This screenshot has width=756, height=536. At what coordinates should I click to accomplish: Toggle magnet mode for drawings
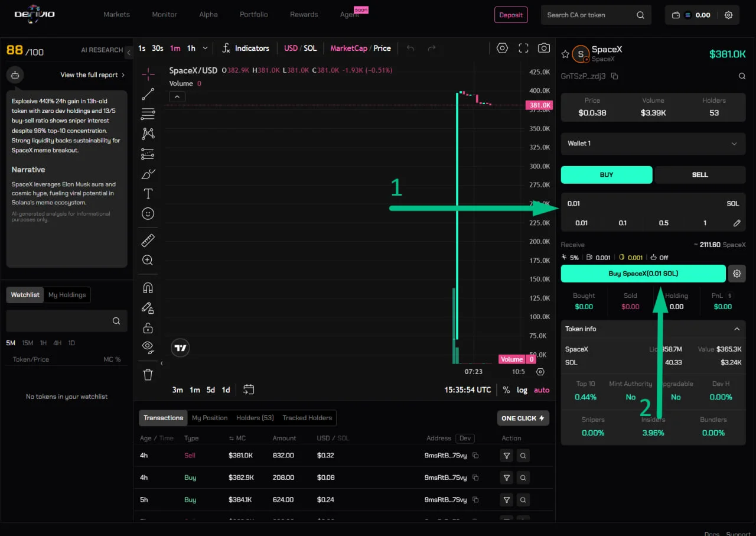(x=148, y=288)
